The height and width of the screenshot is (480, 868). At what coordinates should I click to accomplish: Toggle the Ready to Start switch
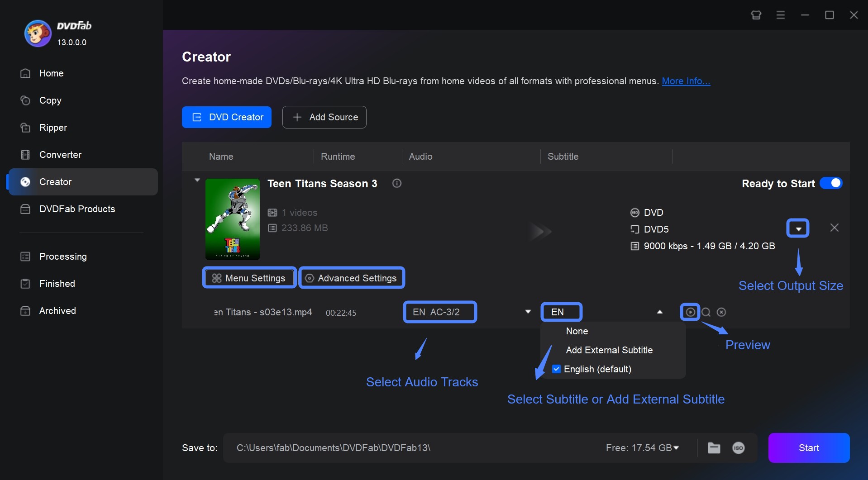tap(831, 183)
